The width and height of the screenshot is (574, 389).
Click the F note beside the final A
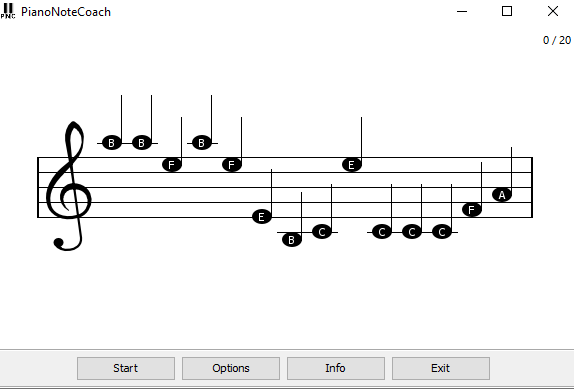click(x=472, y=210)
